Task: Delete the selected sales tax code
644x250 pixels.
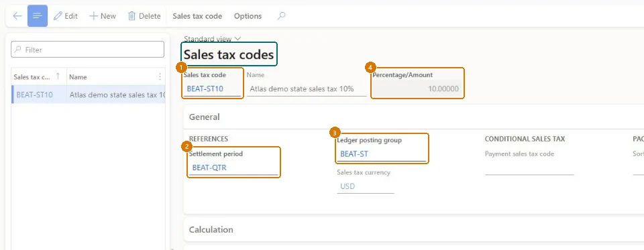Action: pos(144,16)
